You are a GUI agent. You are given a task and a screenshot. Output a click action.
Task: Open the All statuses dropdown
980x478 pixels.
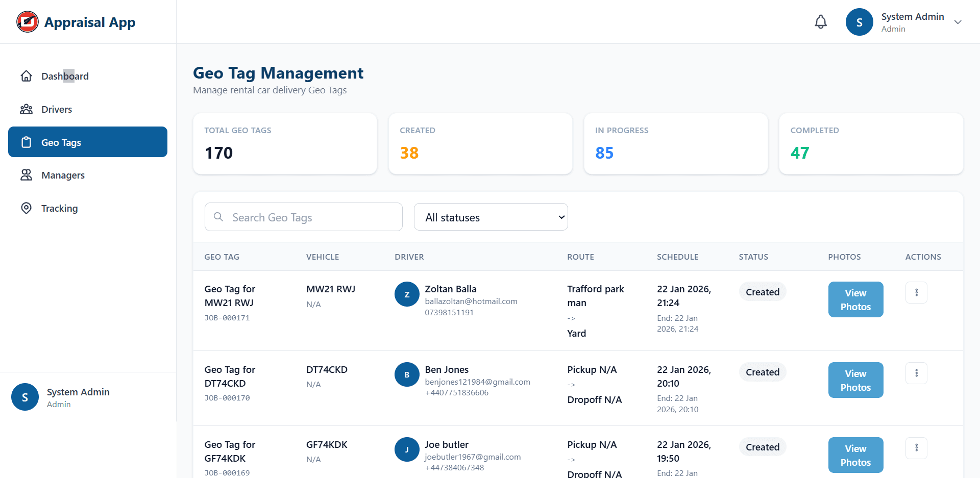pyautogui.click(x=491, y=217)
